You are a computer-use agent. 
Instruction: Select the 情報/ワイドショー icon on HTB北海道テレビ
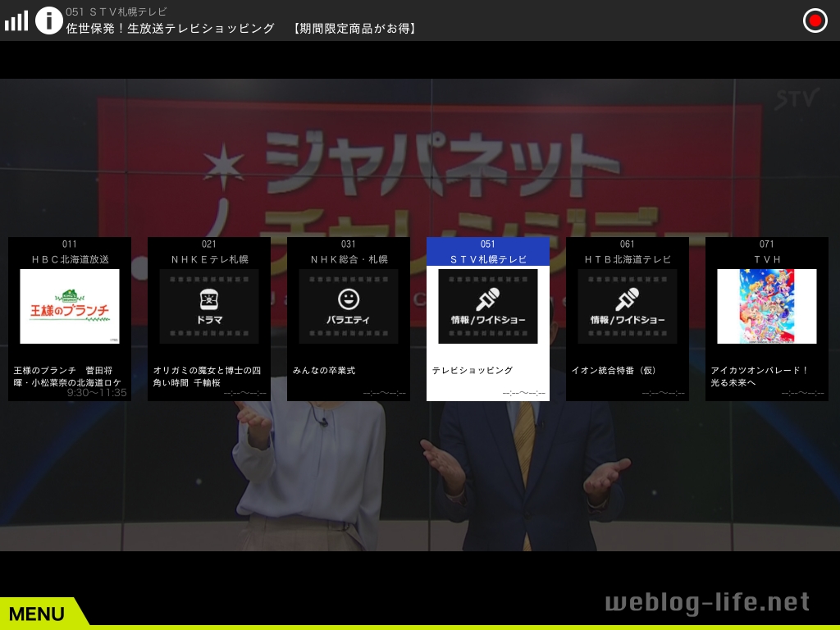(628, 307)
